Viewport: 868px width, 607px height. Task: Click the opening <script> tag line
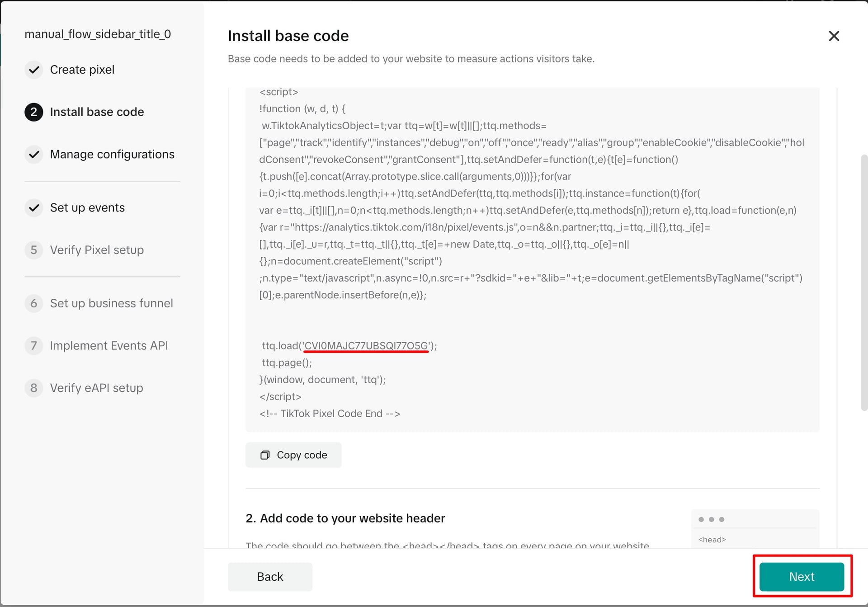278,92
